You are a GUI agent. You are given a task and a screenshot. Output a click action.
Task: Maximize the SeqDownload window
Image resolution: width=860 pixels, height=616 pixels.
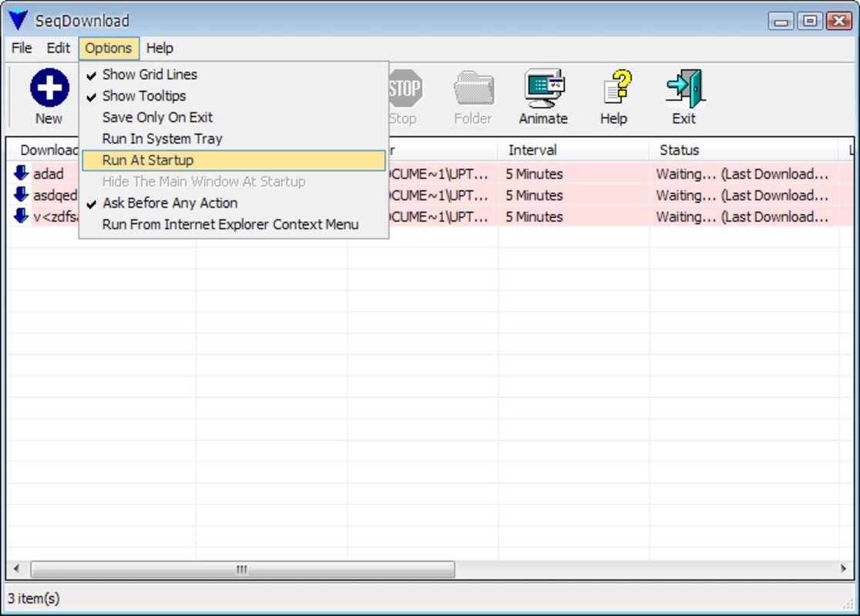point(810,21)
